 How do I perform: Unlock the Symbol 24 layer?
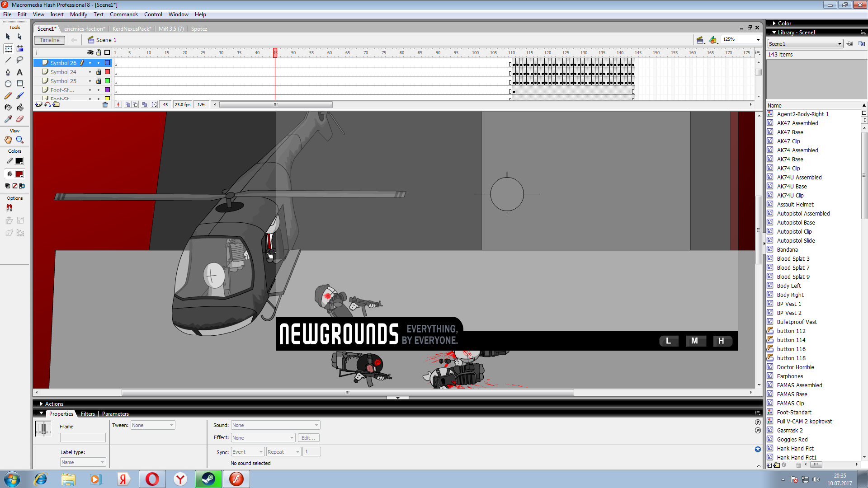(99, 72)
